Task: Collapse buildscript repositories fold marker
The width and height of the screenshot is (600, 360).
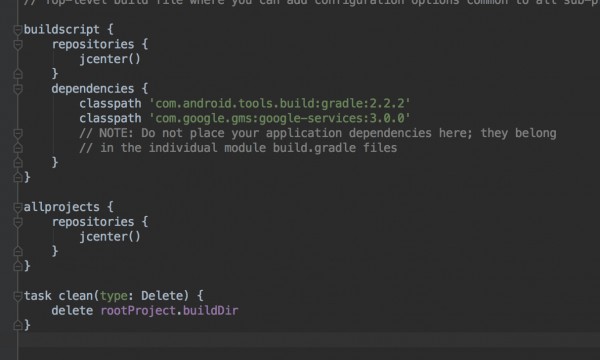Action: (x=18, y=44)
